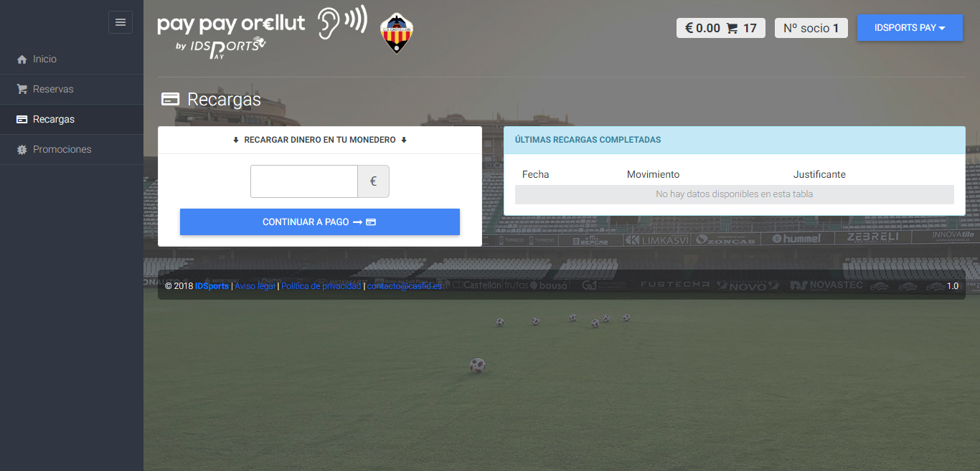Click the CD Castellón club crest
This screenshot has width=980, height=471.
[396, 33]
